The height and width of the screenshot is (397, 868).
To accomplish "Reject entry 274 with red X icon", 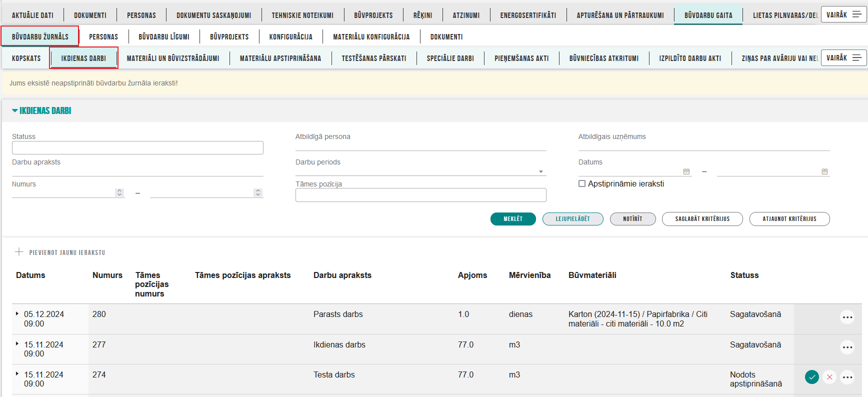I will [829, 377].
